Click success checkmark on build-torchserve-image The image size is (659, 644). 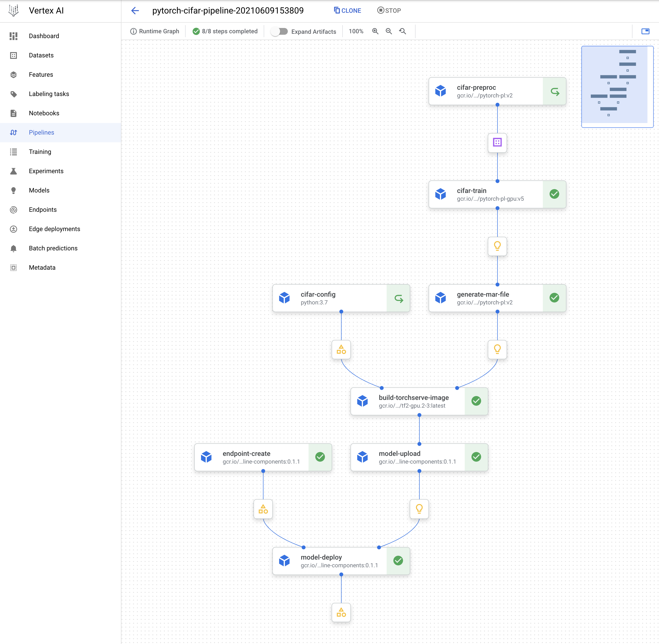point(476,401)
